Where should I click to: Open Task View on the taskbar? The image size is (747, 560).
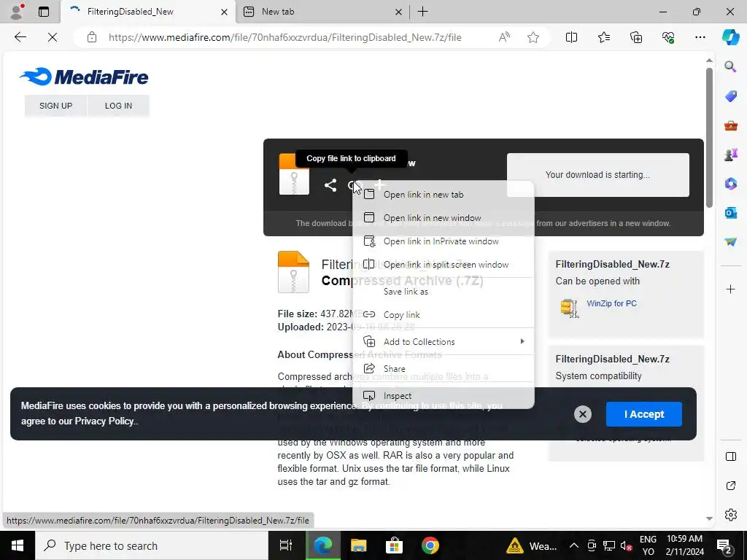point(285,545)
